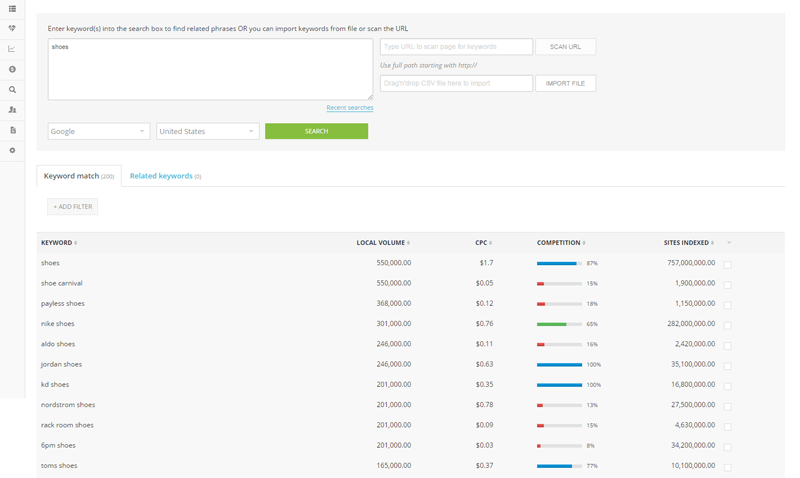
Task: Check the box for the shoes keyword row
Action: tap(727, 264)
